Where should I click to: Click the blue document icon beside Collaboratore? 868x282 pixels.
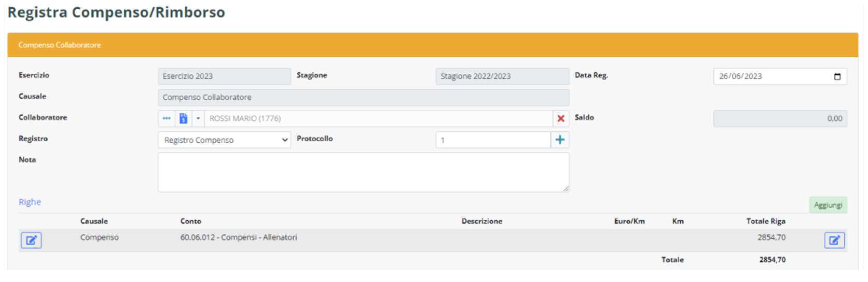pyautogui.click(x=183, y=118)
